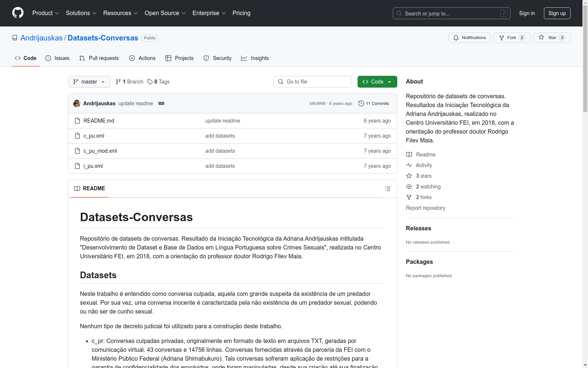Screen dimensions: 588x368
Task: Expand the Enterprise menu
Action: 209,13
